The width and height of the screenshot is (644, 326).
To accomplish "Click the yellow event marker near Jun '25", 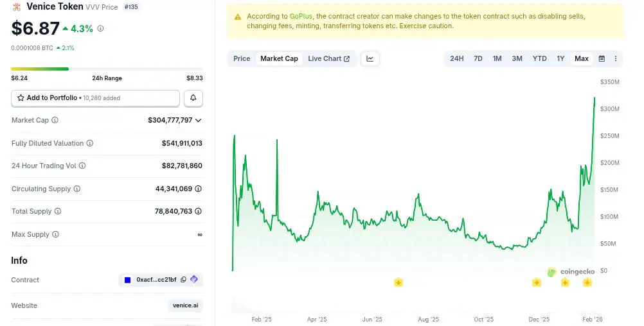I will tap(398, 282).
